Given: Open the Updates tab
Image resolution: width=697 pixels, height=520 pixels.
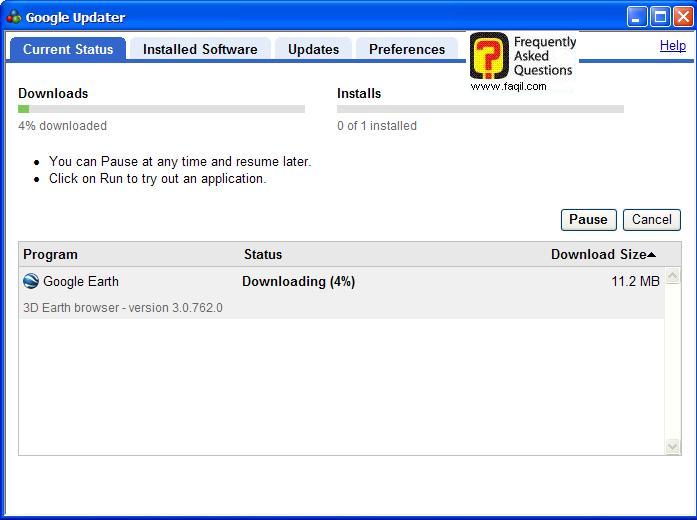Looking at the screenshot, I should pyautogui.click(x=313, y=49).
